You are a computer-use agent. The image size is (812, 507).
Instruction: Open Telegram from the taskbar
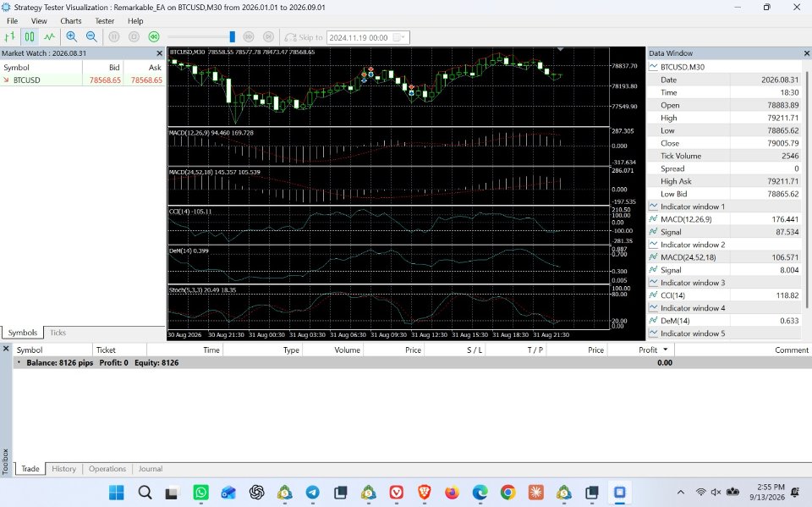(x=312, y=492)
